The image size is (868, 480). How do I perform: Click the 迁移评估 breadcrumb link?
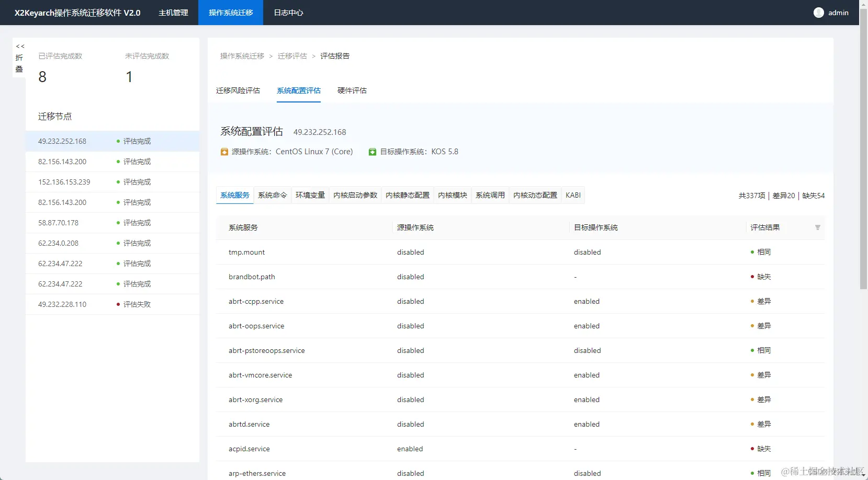(292, 56)
